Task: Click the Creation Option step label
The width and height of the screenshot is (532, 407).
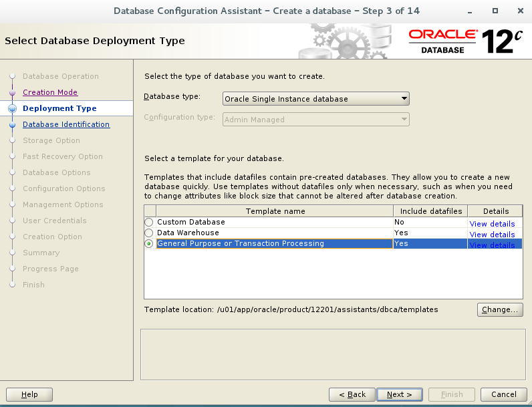Action: [52, 237]
